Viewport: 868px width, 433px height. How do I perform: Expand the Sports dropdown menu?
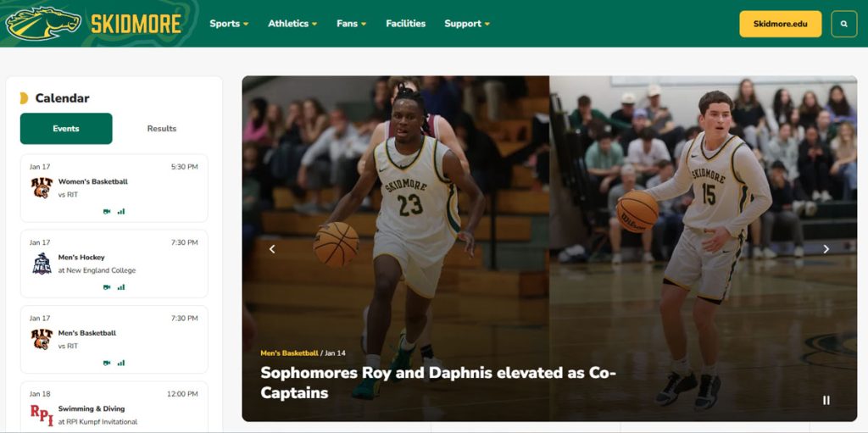point(229,24)
